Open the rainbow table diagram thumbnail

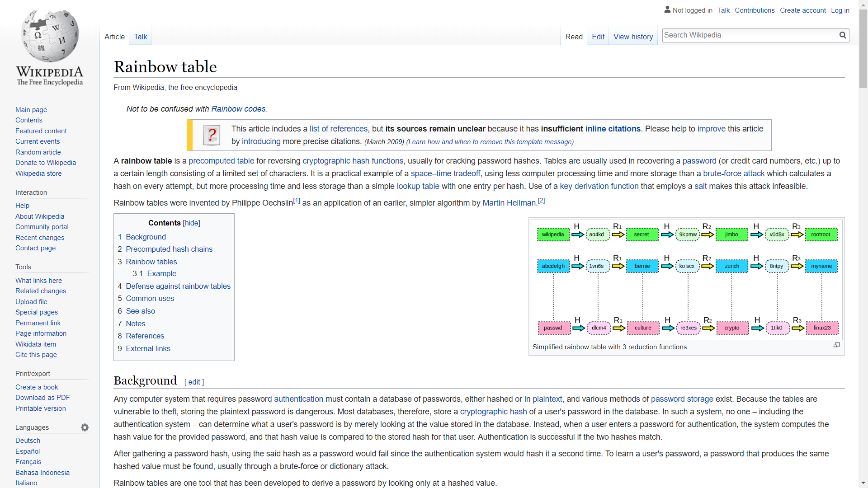coord(686,280)
